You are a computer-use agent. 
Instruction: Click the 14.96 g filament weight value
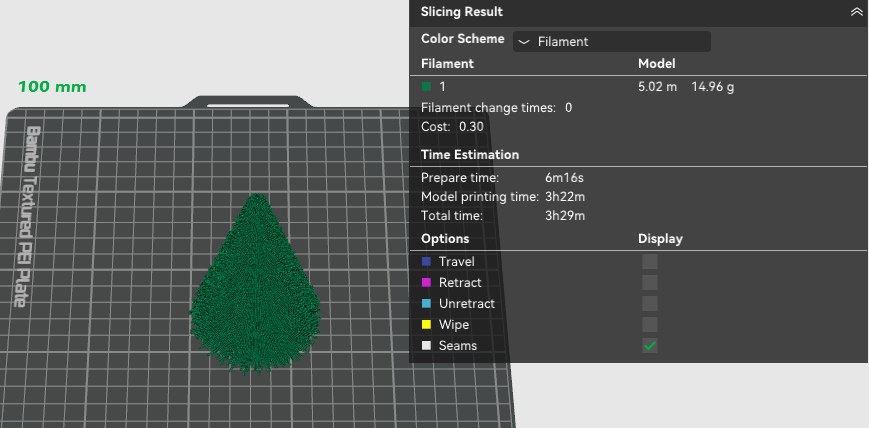[x=713, y=87]
